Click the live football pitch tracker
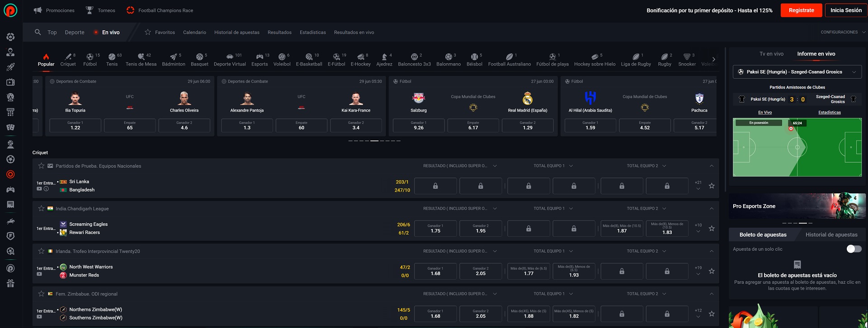The image size is (868, 328). coord(797,147)
